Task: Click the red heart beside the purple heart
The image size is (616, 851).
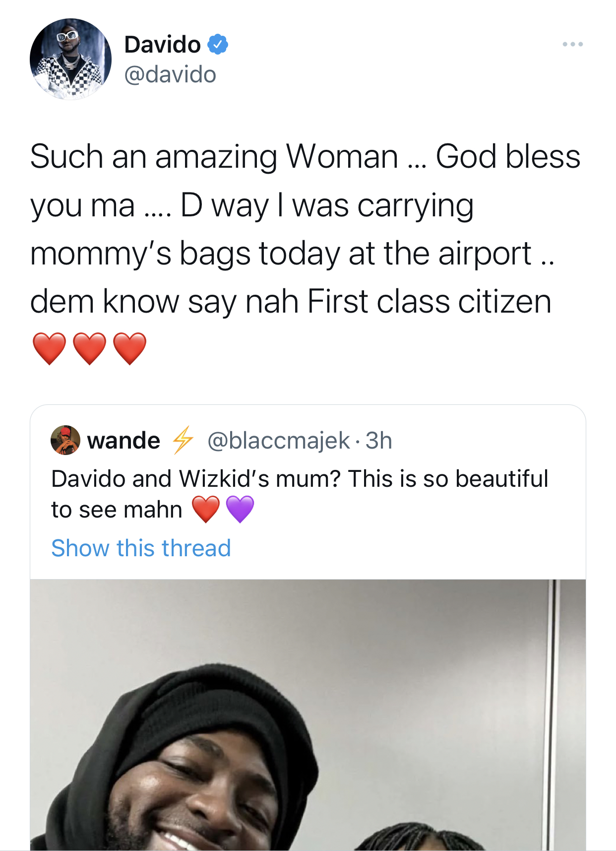Action: point(206,509)
